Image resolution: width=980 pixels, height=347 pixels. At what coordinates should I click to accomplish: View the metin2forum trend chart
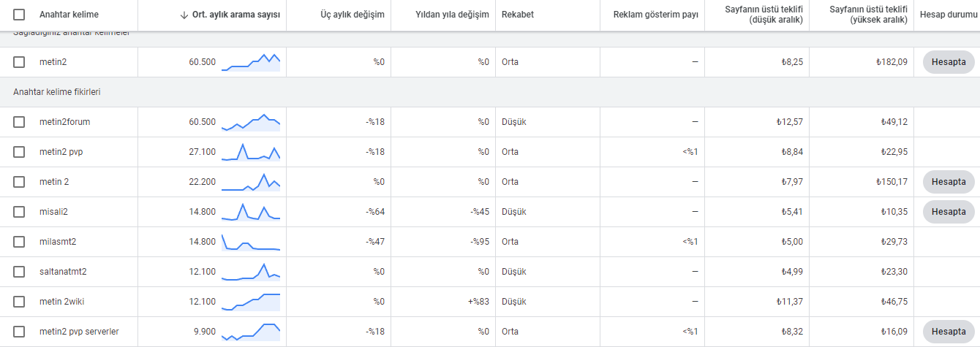[x=251, y=122]
